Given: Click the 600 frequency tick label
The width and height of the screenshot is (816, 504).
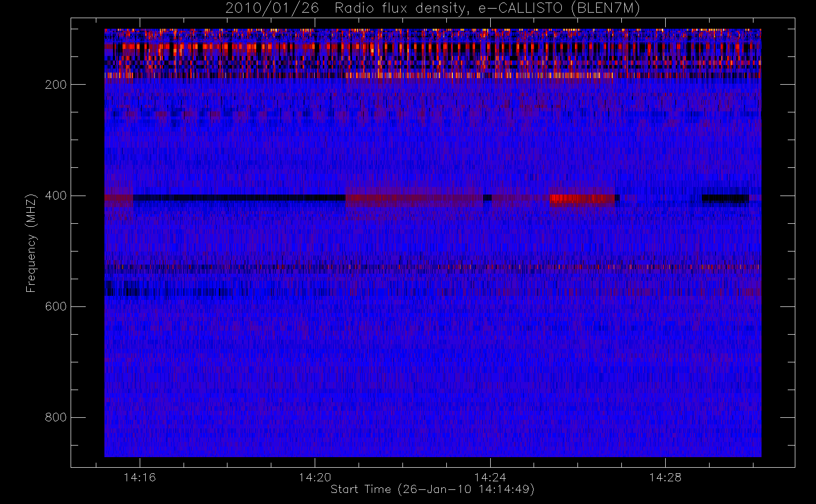Looking at the screenshot, I should point(56,306).
